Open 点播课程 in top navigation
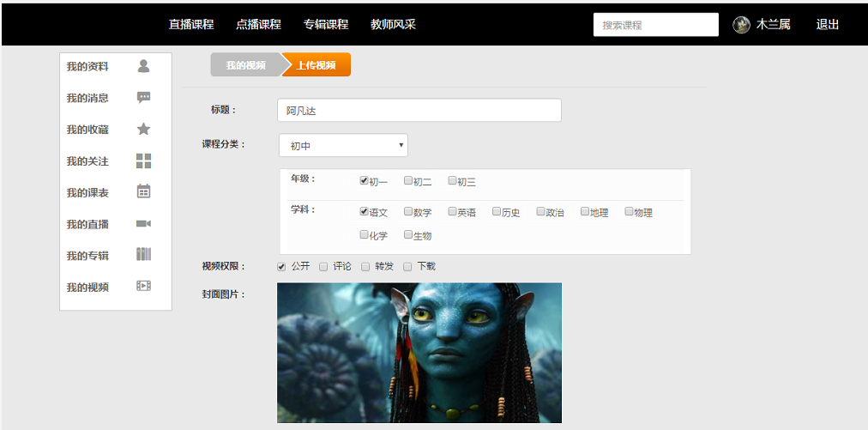Screen dimensions: 868x430 (x=258, y=24)
